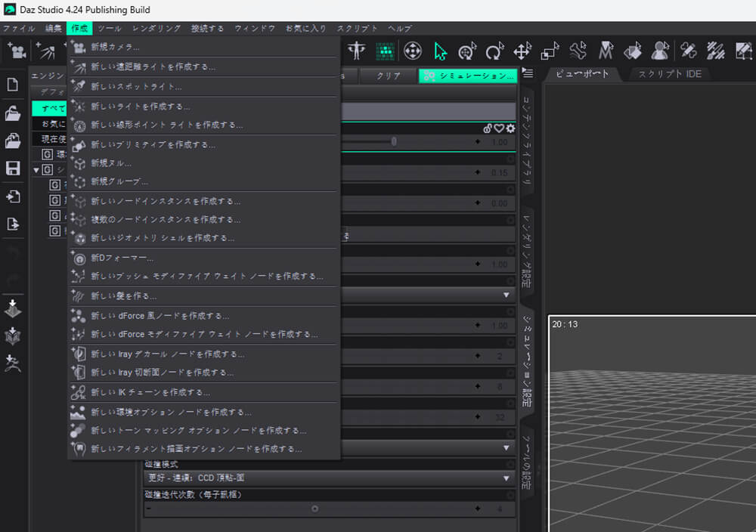Select the brush-with-bone weight paint tool
The width and height of the screenshot is (756, 532).
pyautogui.click(x=689, y=51)
